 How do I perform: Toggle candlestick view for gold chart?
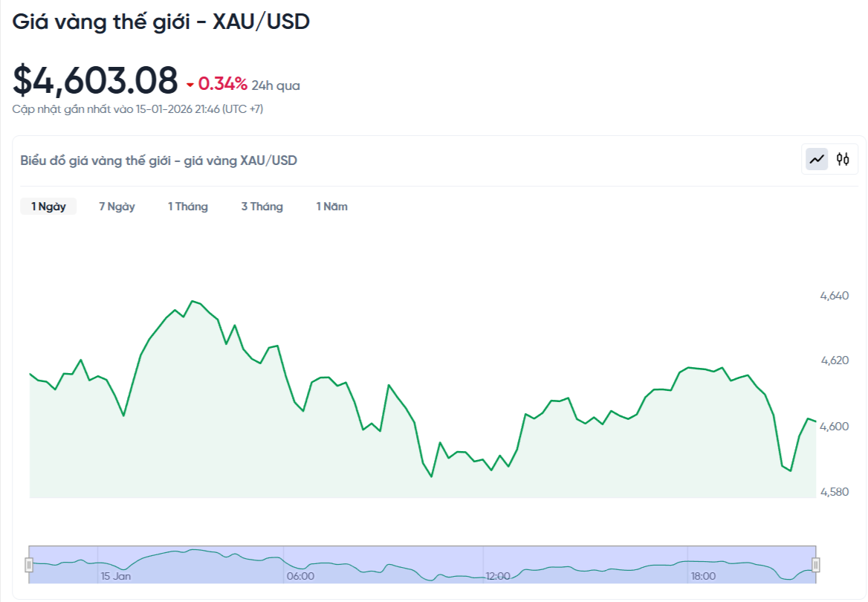point(842,158)
